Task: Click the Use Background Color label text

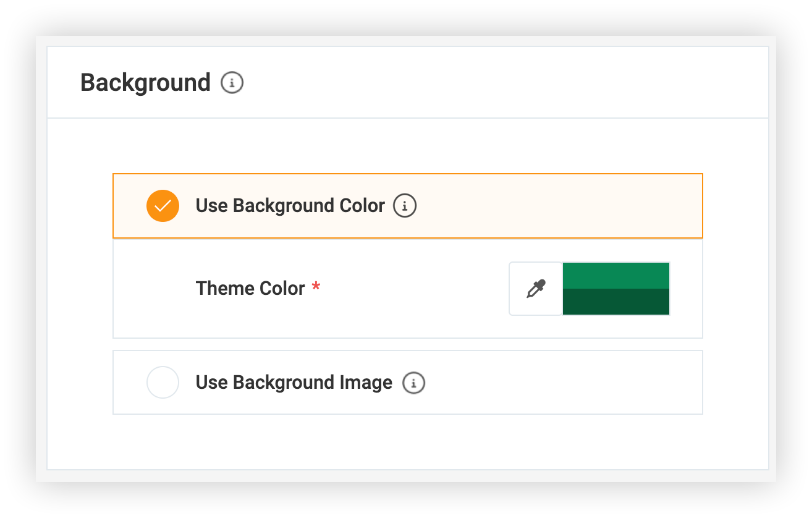Action: click(x=290, y=206)
